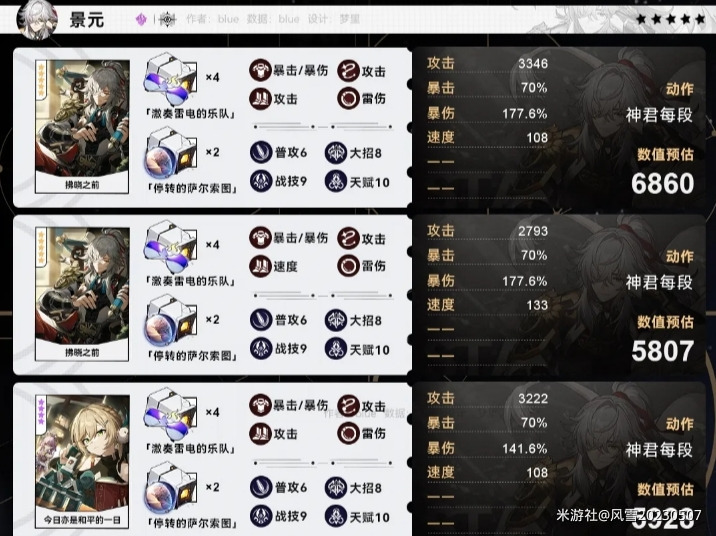Viewport: 716px width, 536px height.
Task: Click the five-star rating in the header
Action: [x=670, y=19]
